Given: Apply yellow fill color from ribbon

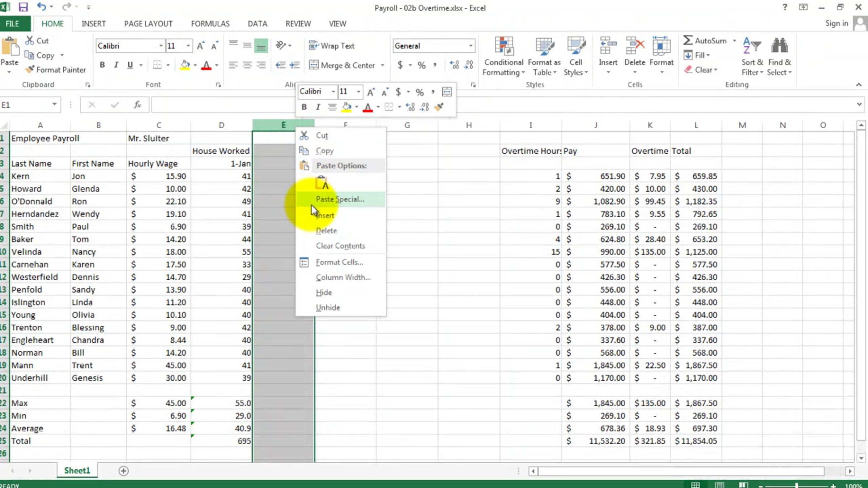Looking at the screenshot, I should coord(185,65).
